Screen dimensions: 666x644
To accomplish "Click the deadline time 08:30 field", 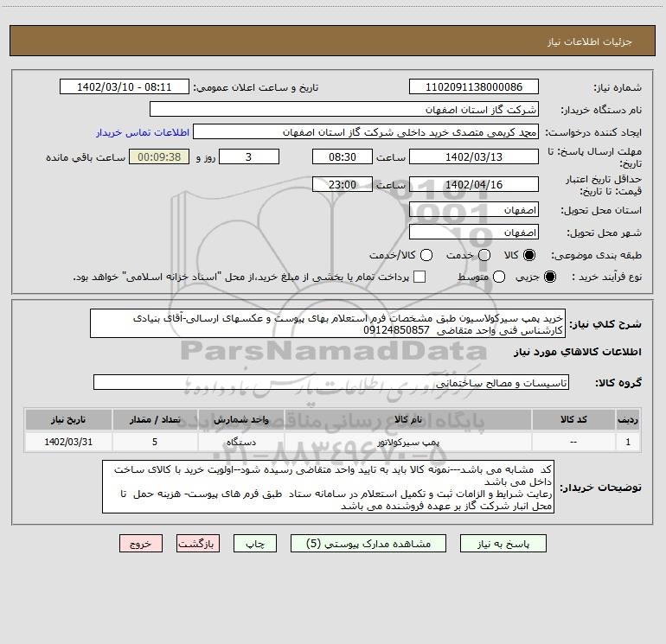I will (x=343, y=157).
